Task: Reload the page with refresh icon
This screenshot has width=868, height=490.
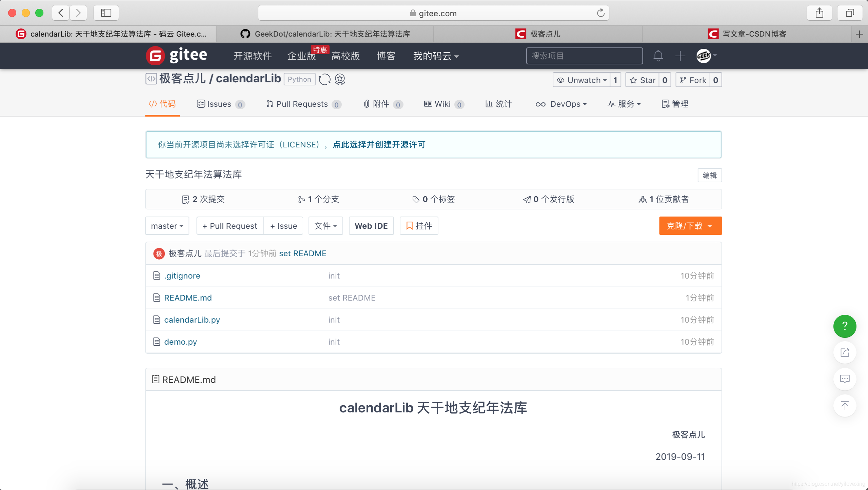Action: pyautogui.click(x=600, y=13)
